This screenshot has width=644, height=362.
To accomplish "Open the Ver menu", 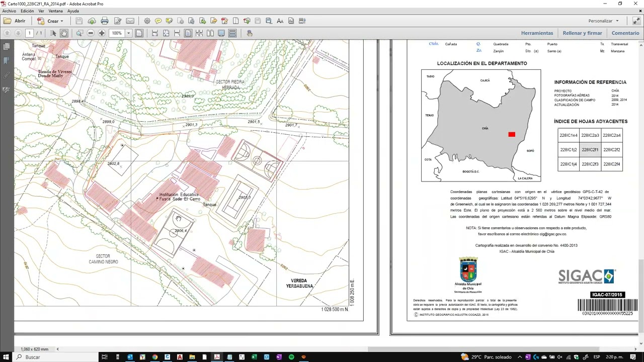I will coord(41,11).
